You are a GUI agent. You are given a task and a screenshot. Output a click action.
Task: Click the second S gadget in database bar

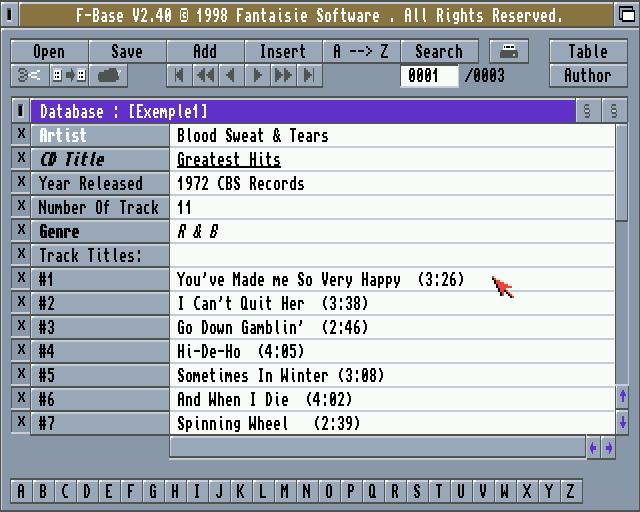614,111
